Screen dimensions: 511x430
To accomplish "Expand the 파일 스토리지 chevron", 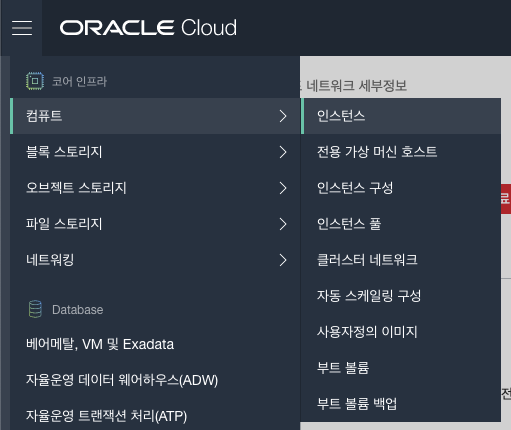I will (283, 224).
